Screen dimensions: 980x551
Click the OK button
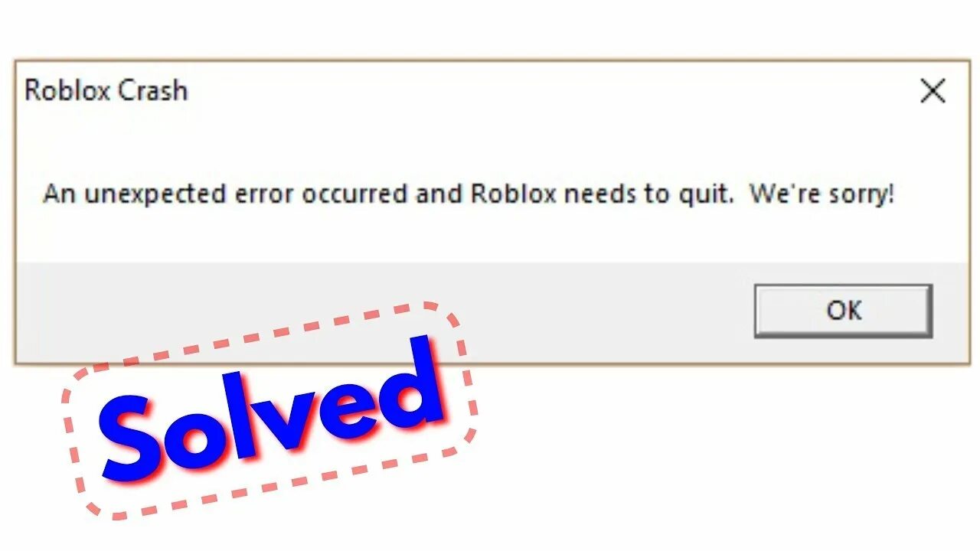843,311
